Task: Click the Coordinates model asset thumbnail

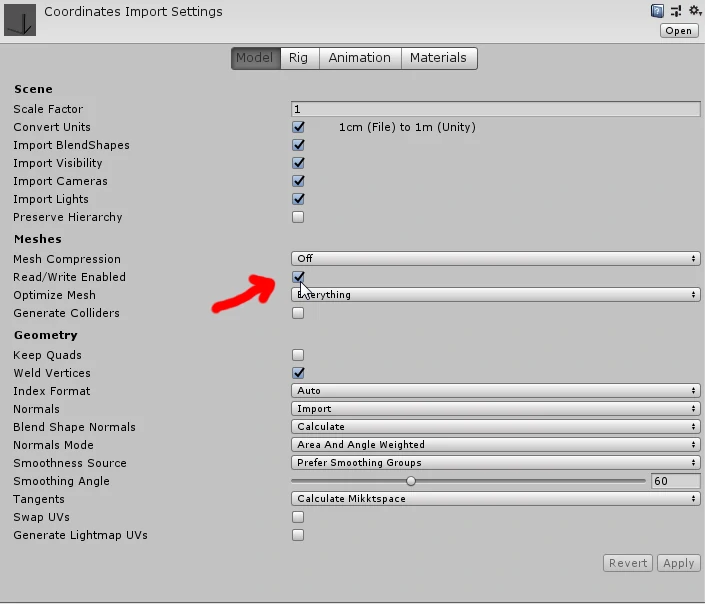Action: click(x=20, y=20)
